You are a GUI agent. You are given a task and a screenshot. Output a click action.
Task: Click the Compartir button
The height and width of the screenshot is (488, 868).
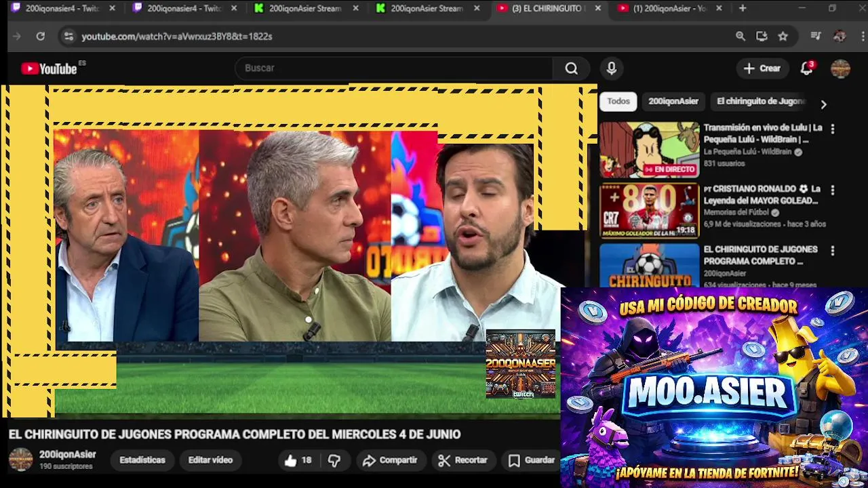(x=390, y=460)
